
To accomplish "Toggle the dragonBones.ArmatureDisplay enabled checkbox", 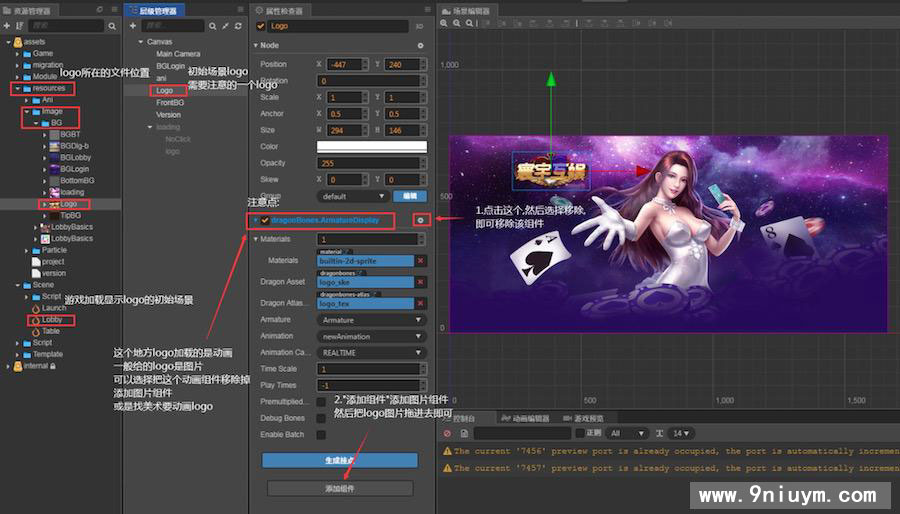I will coord(265,220).
